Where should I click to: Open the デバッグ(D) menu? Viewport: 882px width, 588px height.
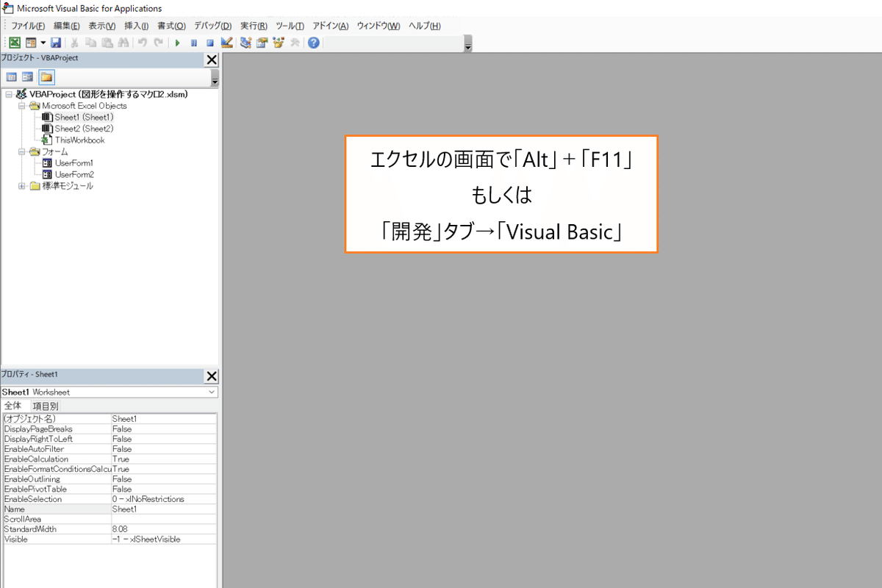[212, 26]
